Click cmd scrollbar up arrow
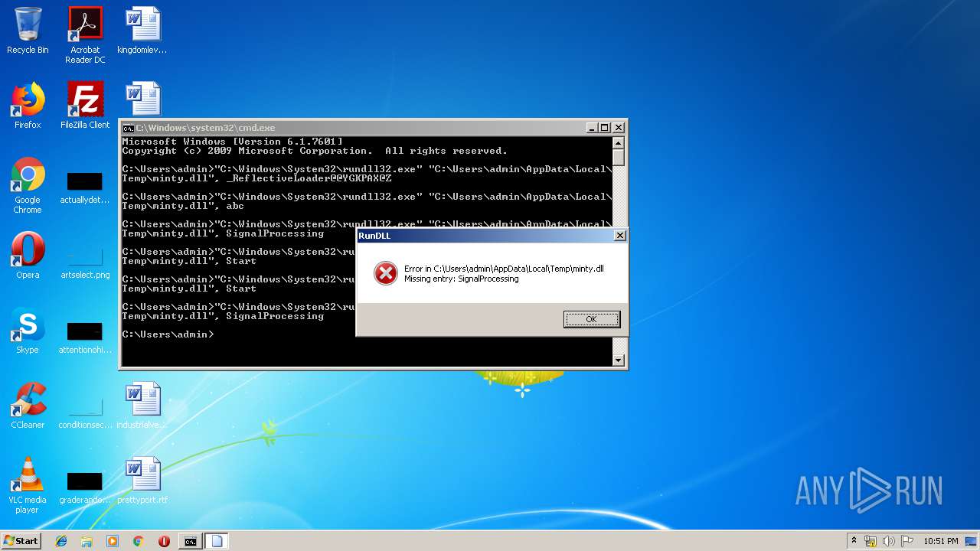 point(619,143)
